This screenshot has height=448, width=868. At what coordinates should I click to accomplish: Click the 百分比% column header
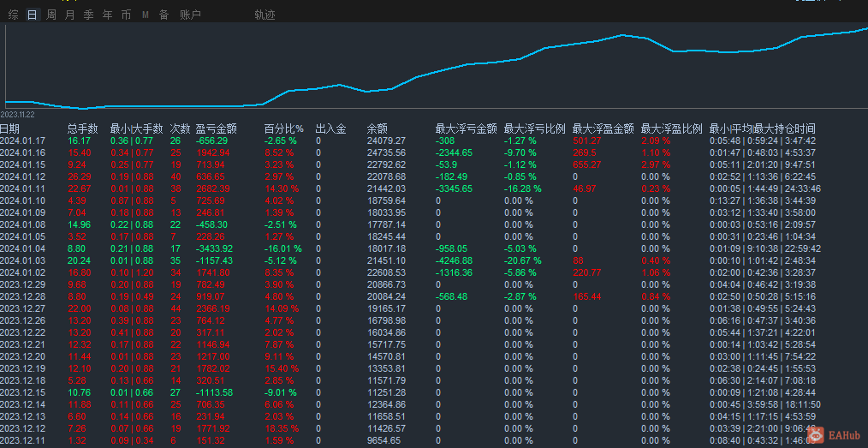(x=283, y=128)
